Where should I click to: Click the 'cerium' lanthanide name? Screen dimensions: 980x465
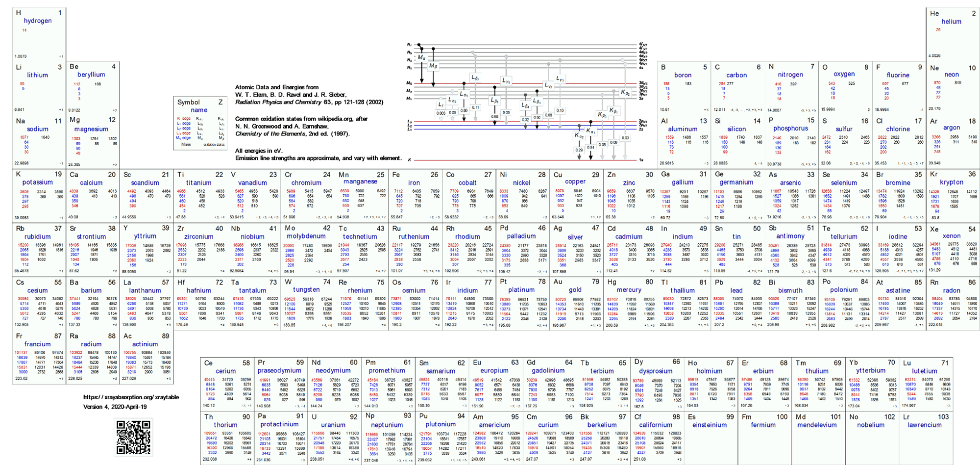tap(225, 371)
